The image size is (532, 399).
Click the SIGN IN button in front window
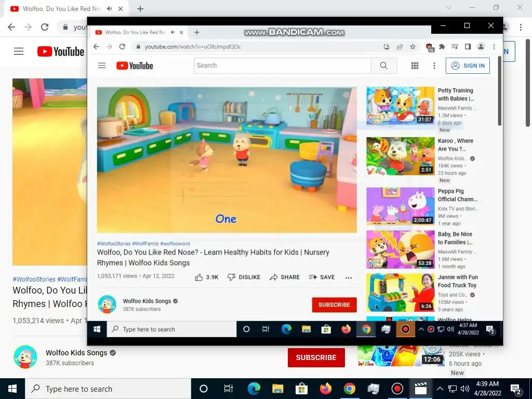[468, 65]
